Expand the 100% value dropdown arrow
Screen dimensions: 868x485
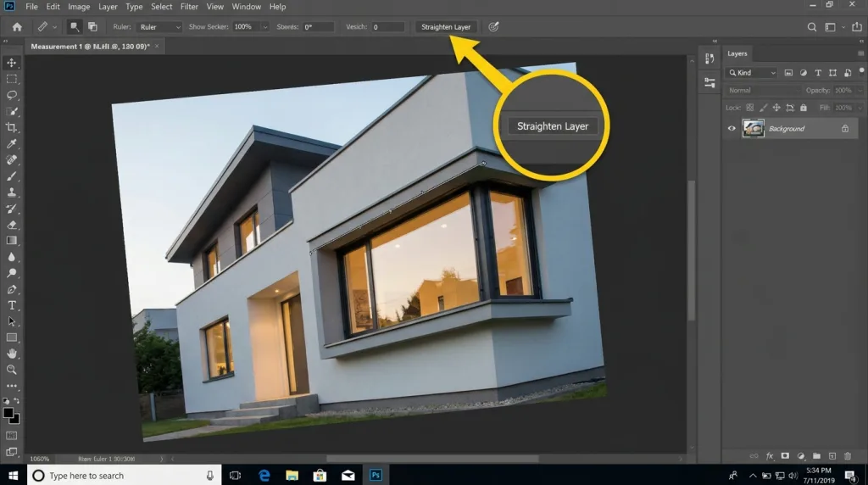coord(265,26)
